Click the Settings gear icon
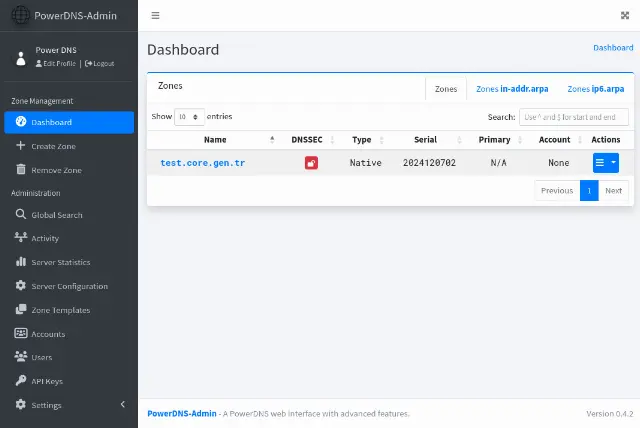The image size is (640, 428). pyautogui.click(x=21, y=404)
